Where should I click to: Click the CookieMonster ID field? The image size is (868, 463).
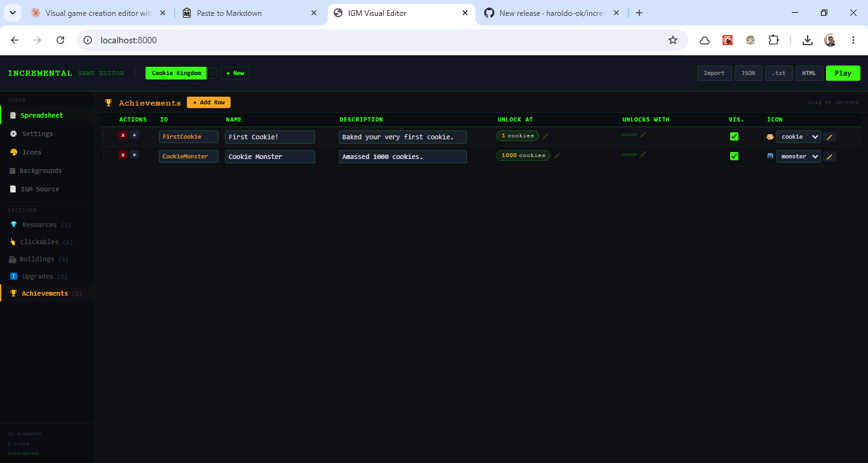[x=189, y=156]
